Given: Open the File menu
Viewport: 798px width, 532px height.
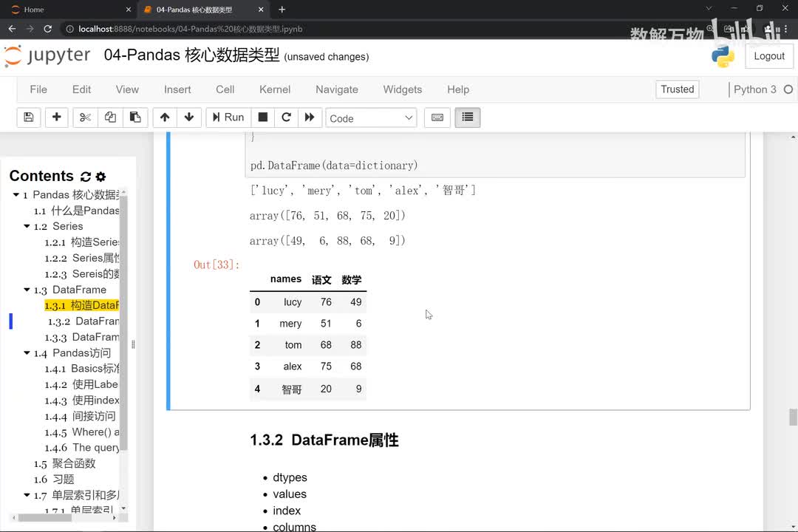Looking at the screenshot, I should (38, 89).
